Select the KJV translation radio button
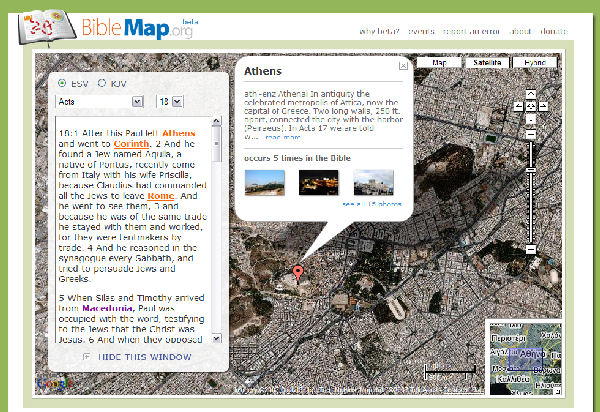 (x=102, y=83)
